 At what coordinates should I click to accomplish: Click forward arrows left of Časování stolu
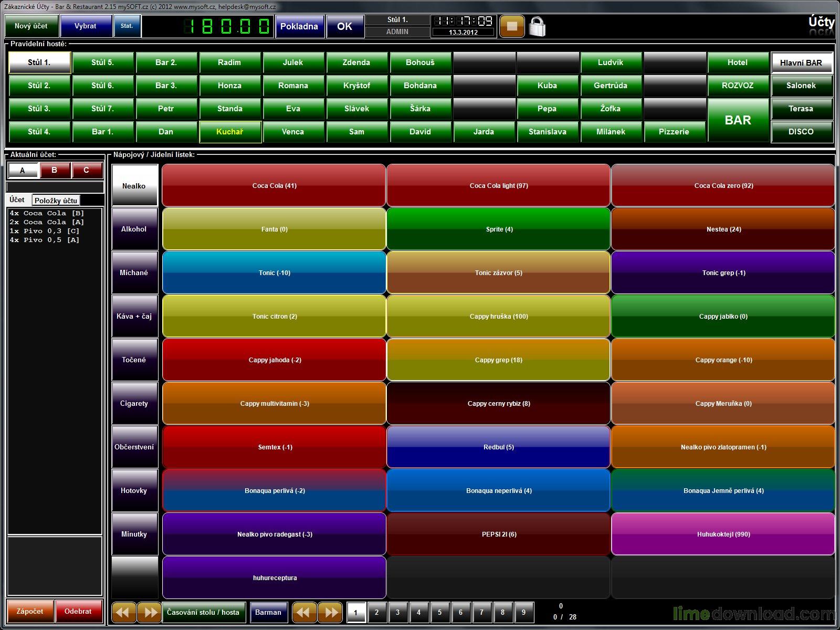pyautogui.click(x=150, y=612)
